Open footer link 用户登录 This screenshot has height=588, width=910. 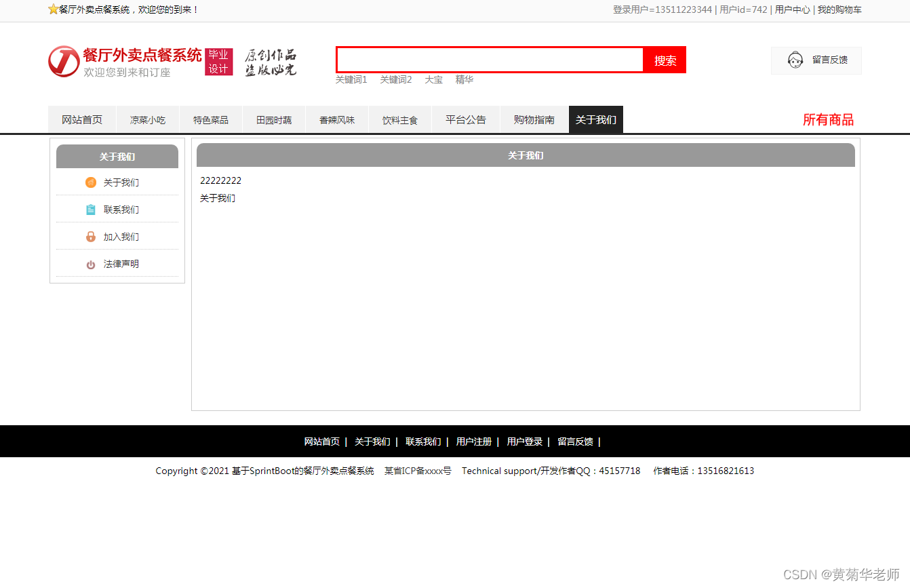525,442
